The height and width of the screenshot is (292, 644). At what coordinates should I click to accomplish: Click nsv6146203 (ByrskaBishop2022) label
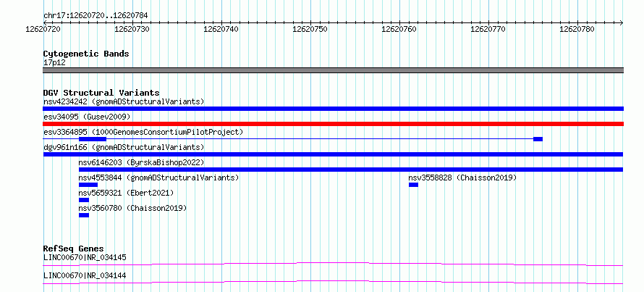[141, 162]
